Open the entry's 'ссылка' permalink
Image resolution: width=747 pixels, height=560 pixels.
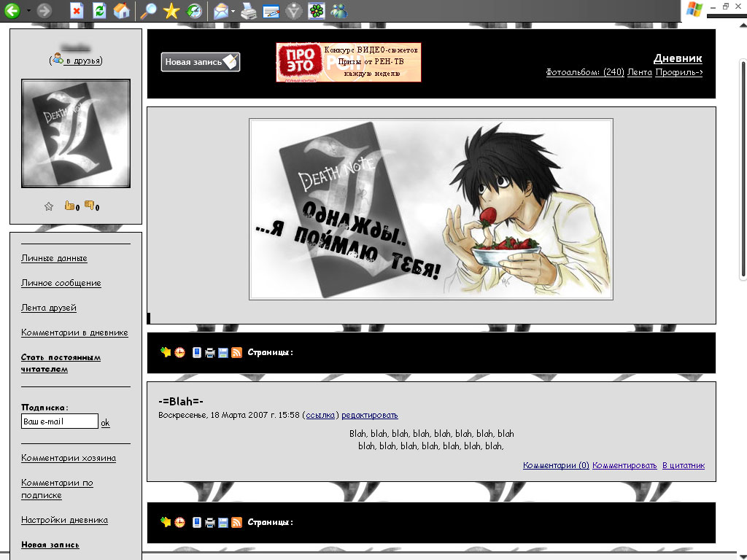320,415
